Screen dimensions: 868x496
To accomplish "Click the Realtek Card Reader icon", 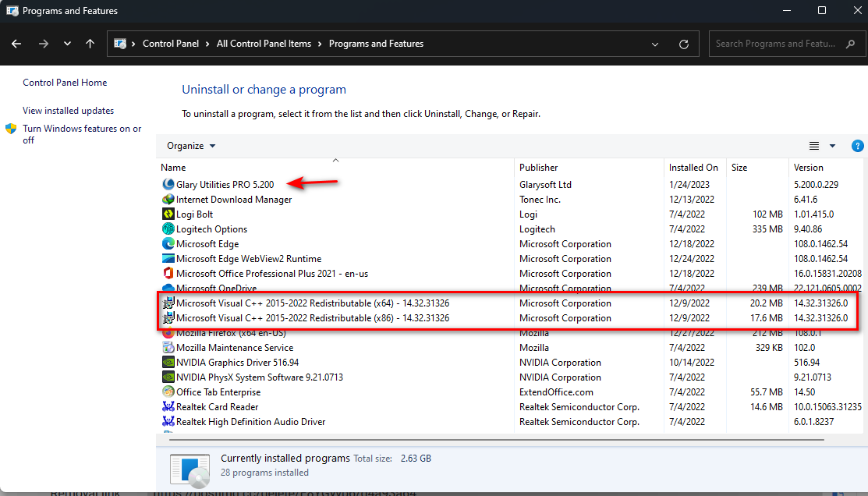I will tap(168, 407).
